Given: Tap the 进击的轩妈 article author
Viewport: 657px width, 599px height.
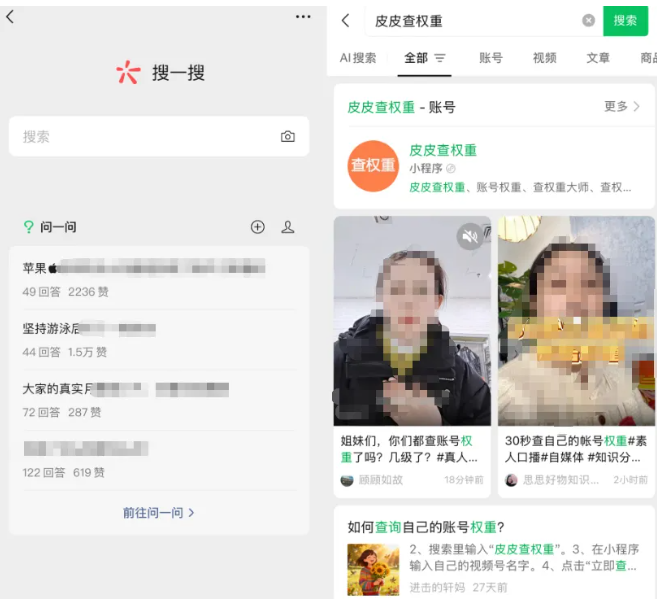Looking at the screenshot, I should tap(437, 588).
